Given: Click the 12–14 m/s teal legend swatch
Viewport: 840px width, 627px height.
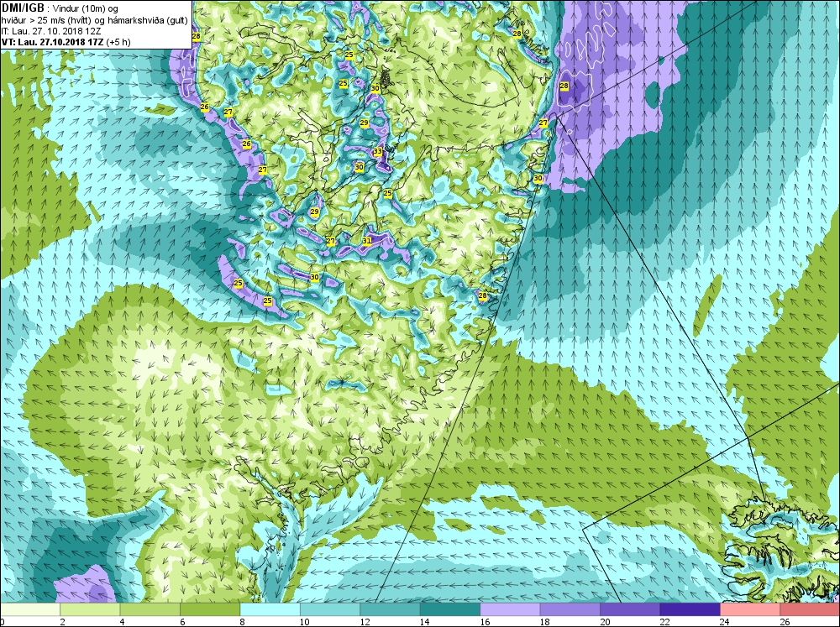Looking at the screenshot, I should tap(390, 610).
